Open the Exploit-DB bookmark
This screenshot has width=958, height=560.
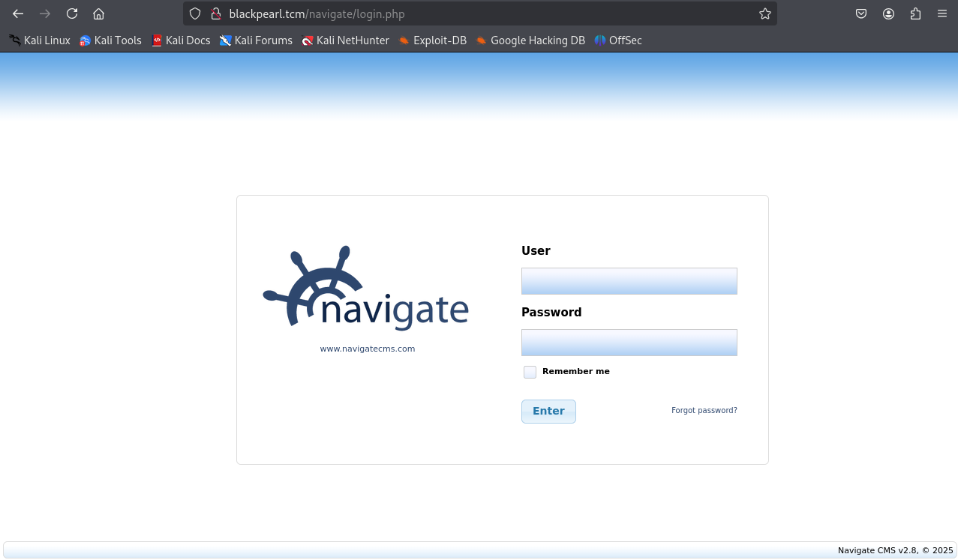432,40
